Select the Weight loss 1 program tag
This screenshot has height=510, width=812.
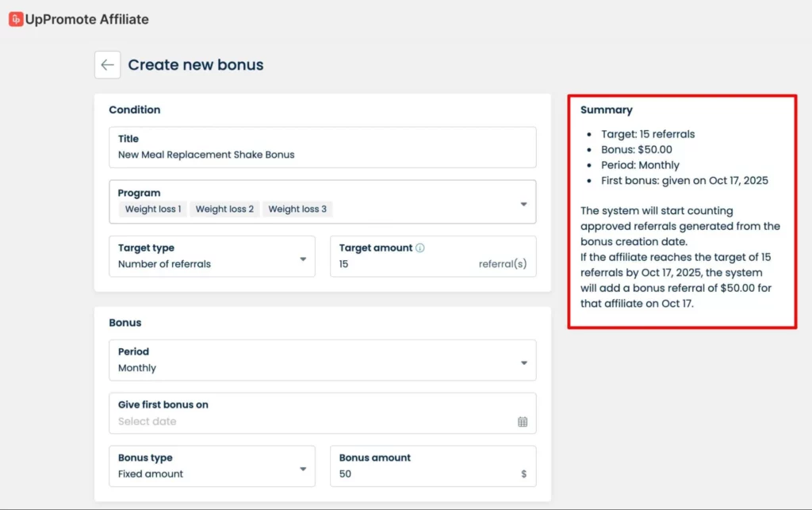tap(152, 209)
